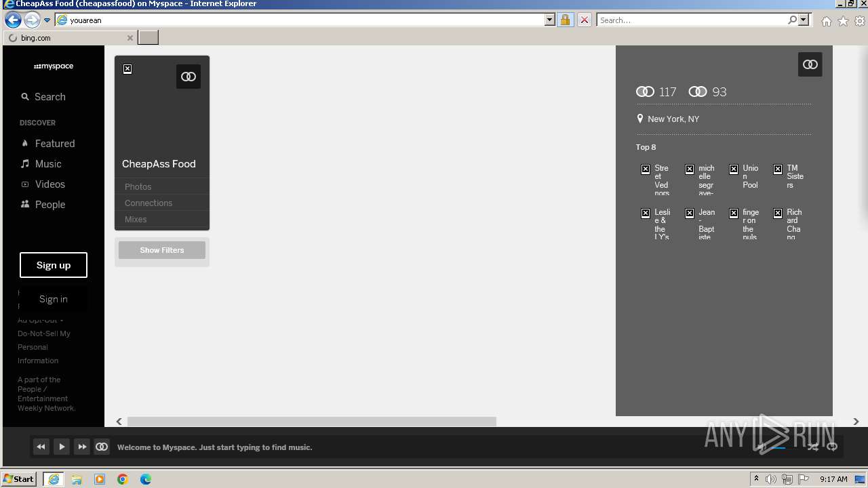View the 93 connections count
Viewport: 868px width, 488px height.
coord(707,92)
